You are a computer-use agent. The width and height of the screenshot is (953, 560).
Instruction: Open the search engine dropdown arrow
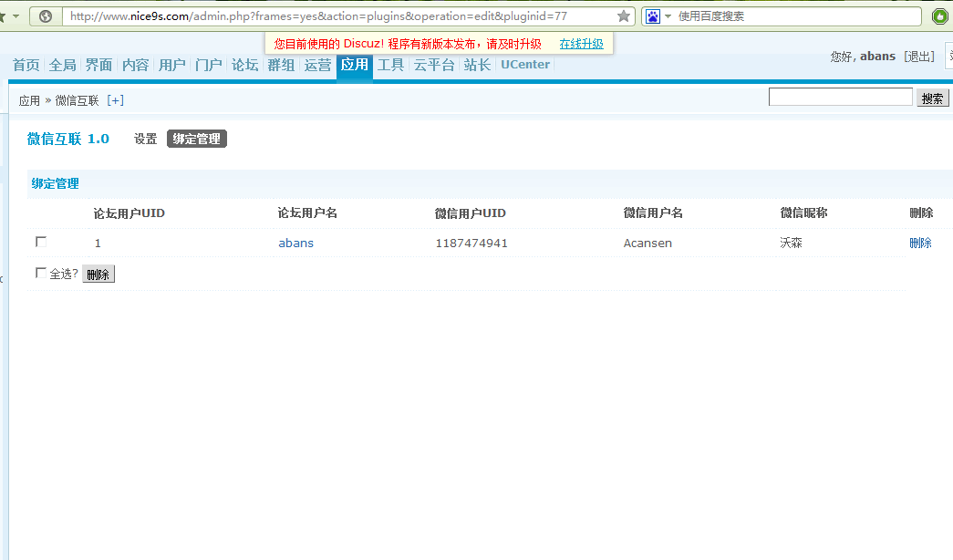click(668, 16)
